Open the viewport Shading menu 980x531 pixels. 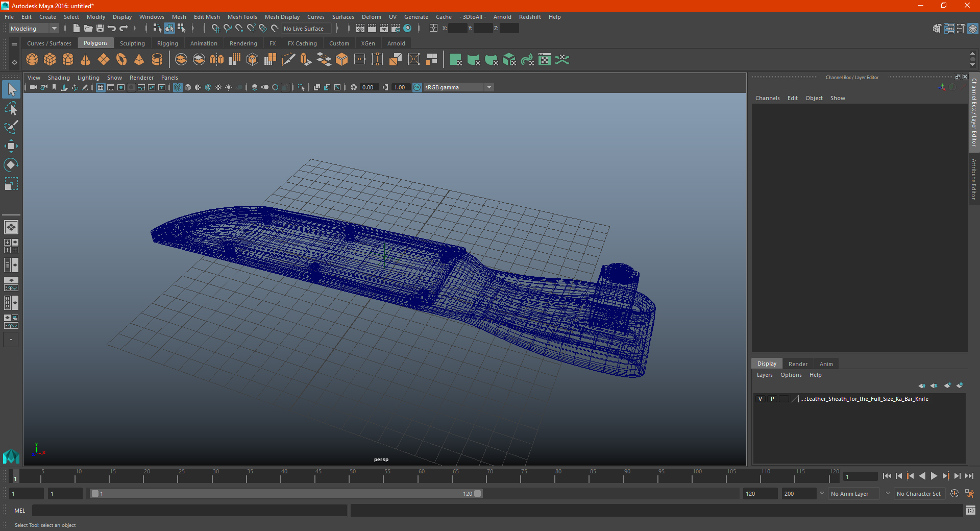[x=59, y=78]
